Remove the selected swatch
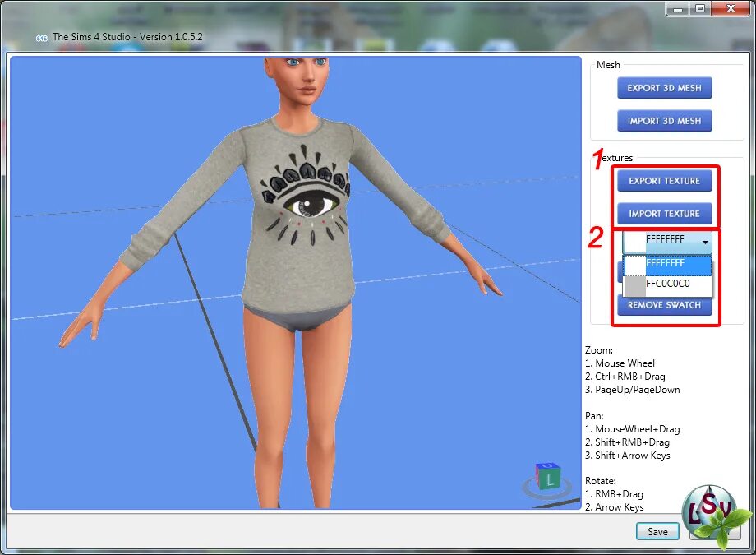Image resolution: width=756 pixels, height=555 pixels. [x=665, y=306]
